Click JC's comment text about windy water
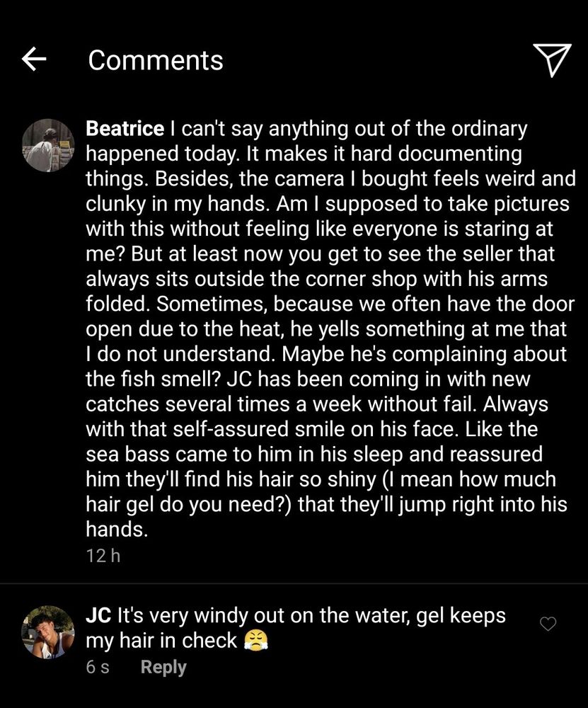This screenshot has height=708, width=588. coord(296,628)
